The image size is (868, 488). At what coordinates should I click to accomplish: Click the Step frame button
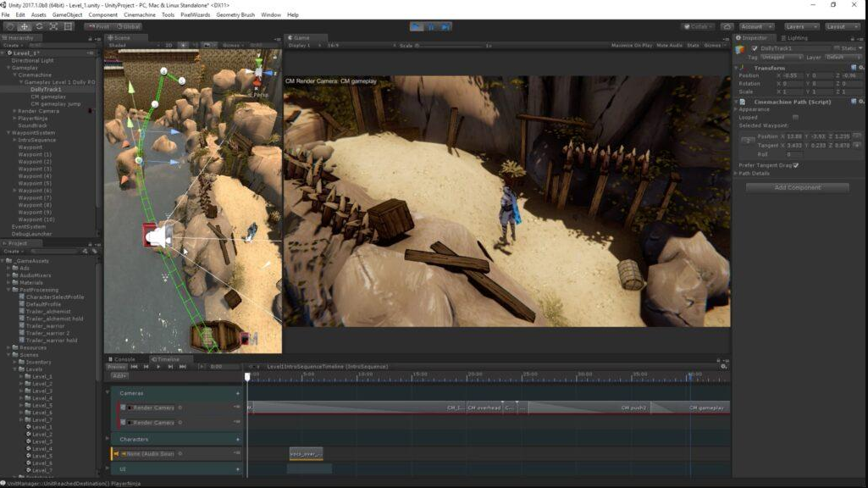click(445, 26)
